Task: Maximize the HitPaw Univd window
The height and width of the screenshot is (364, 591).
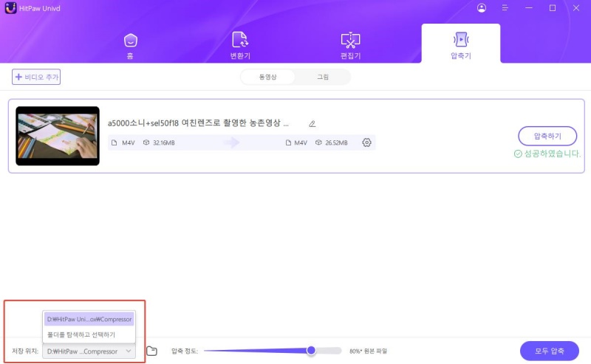Action: click(x=553, y=8)
